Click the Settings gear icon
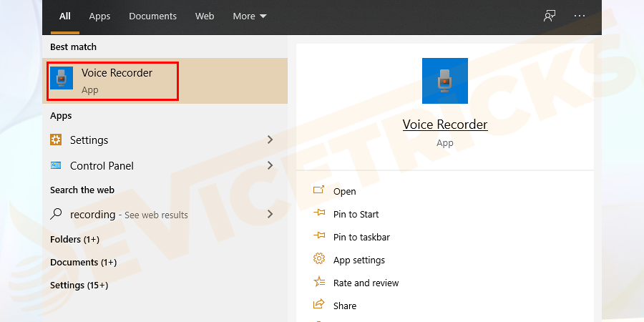644x322 pixels. [56, 140]
